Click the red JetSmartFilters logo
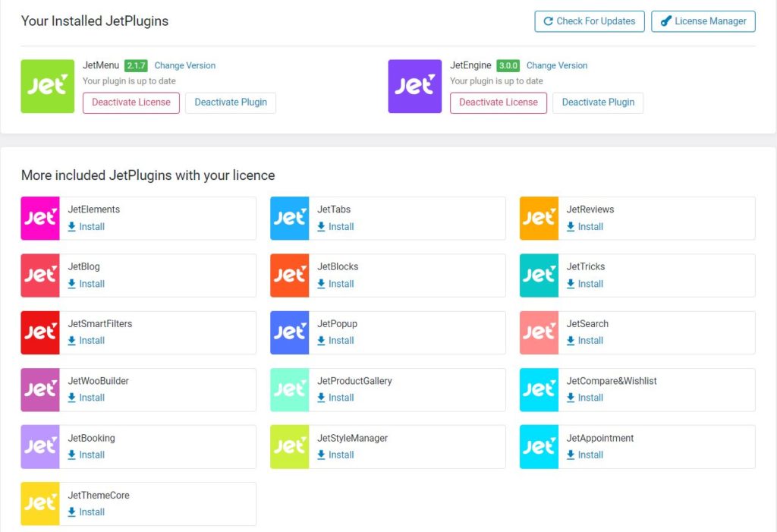The image size is (777, 532). click(x=40, y=332)
